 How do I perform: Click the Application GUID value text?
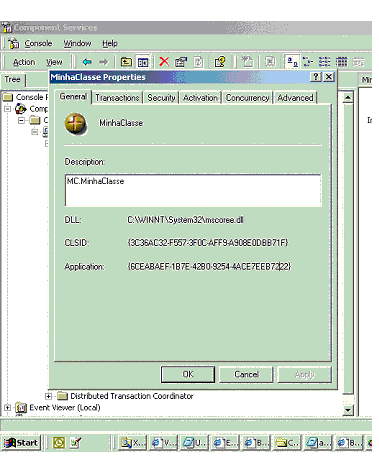(x=209, y=266)
